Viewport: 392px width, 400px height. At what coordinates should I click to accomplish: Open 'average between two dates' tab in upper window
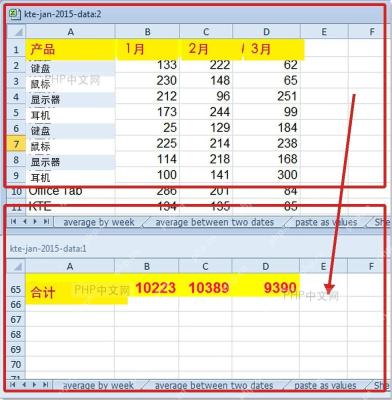214,222
